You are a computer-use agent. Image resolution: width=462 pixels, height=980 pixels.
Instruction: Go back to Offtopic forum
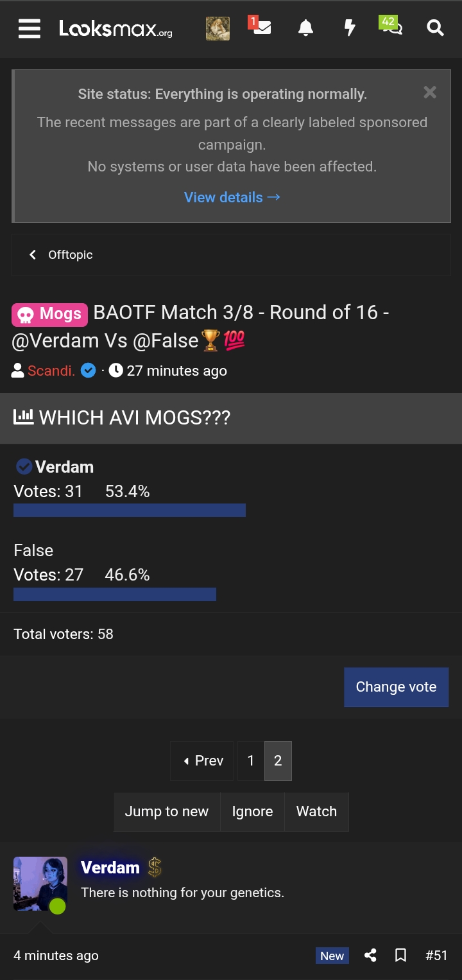pyautogui.click(x=62, y=255)
